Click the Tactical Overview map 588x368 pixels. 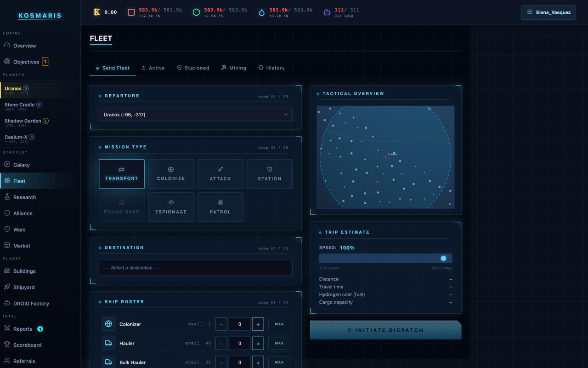click(385, 157)
